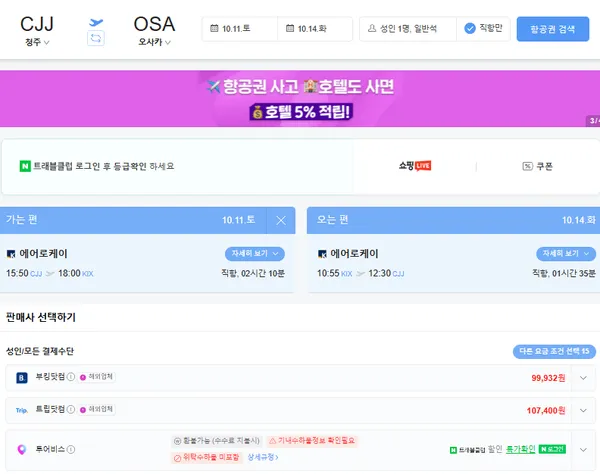
Task: Open the 청주 departure airport dropdown
Action: [x=37, y=42]
